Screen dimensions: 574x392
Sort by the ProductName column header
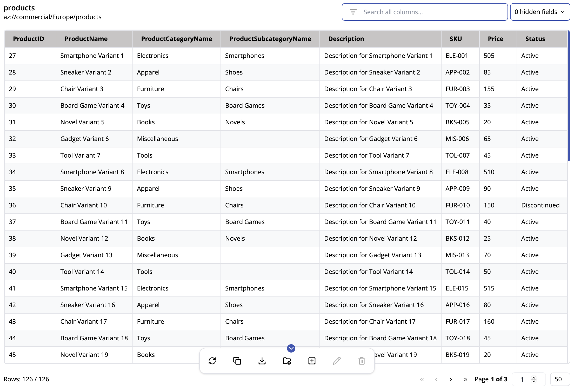point(86,39)
